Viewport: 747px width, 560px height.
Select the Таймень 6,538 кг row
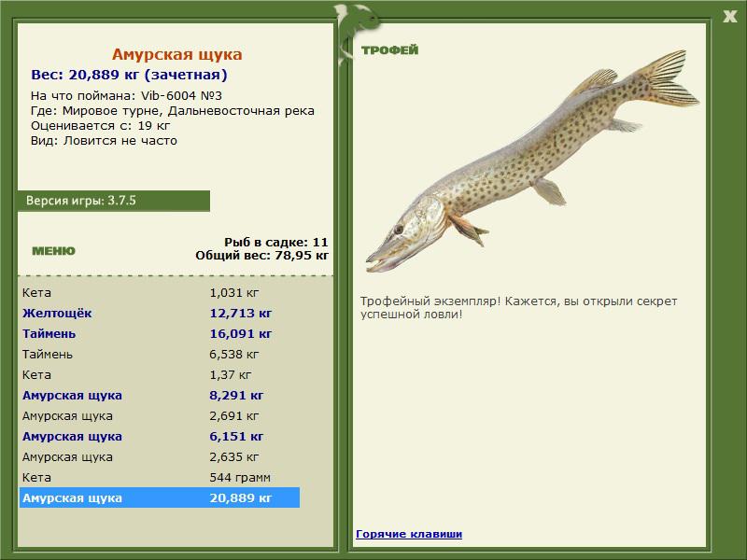click(159, 355)
